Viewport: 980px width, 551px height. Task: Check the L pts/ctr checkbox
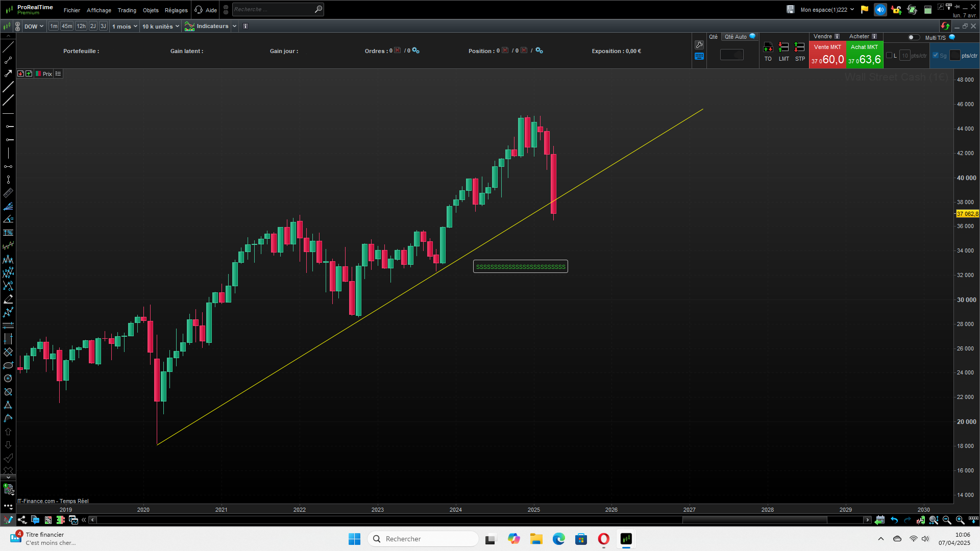pyautogui.click(x=889, y=56)
